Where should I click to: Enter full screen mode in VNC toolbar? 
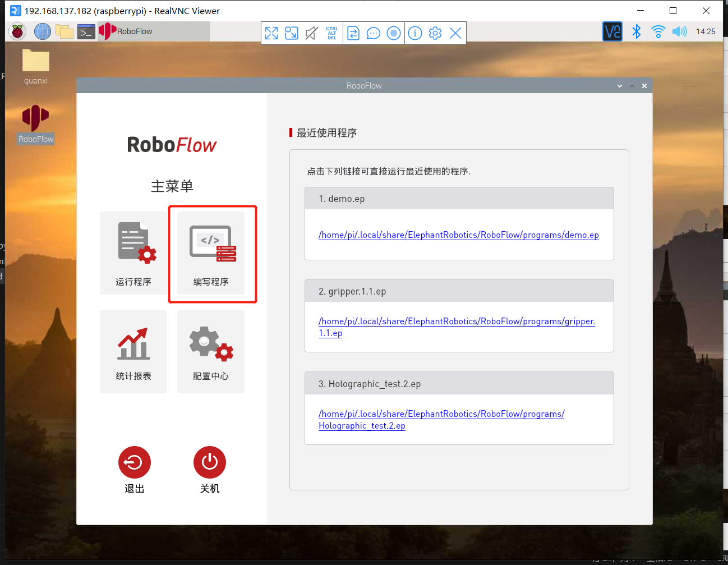(x=271, y=33)
